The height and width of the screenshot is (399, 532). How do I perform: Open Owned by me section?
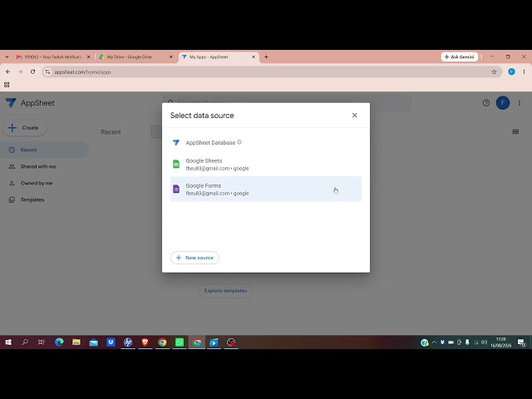click(37, 183)
